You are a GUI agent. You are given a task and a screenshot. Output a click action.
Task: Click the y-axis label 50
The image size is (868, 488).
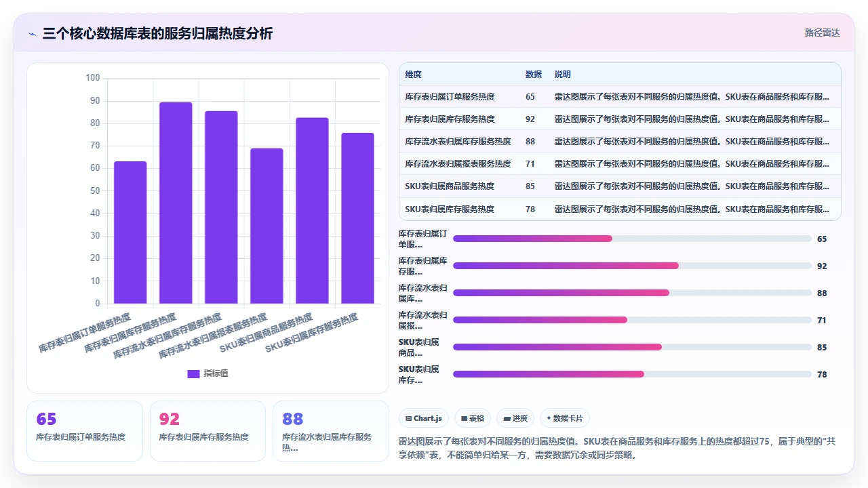[95, 190]
